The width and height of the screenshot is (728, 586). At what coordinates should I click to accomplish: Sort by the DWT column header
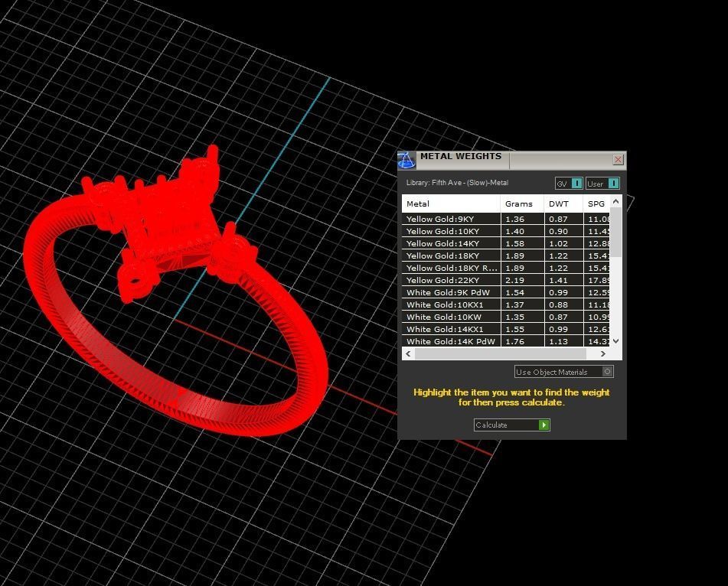point(563,203)
